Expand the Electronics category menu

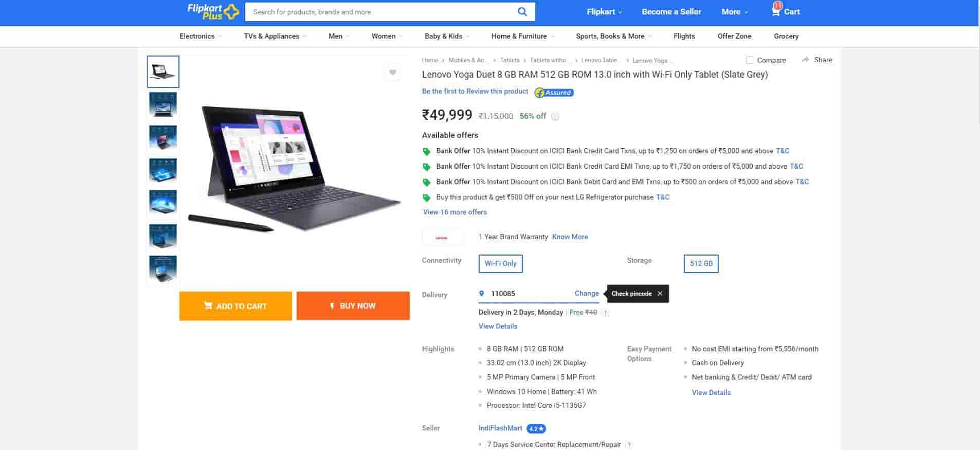click(201, 36)
